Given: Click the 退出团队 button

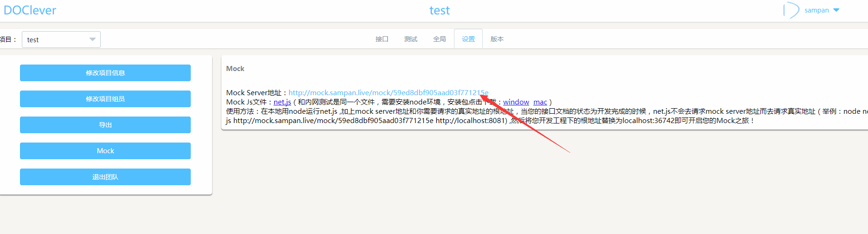Looking at the screenshot, I should pos(105,177).
